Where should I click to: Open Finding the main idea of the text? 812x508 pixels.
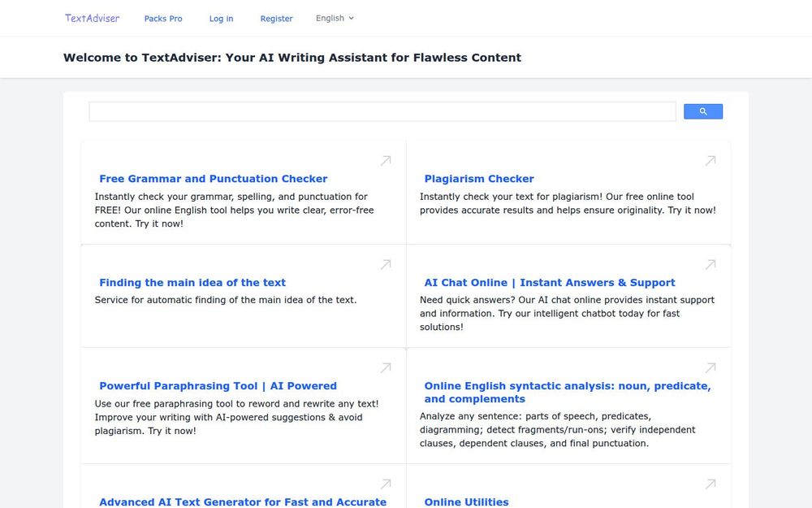coord(192,283)
